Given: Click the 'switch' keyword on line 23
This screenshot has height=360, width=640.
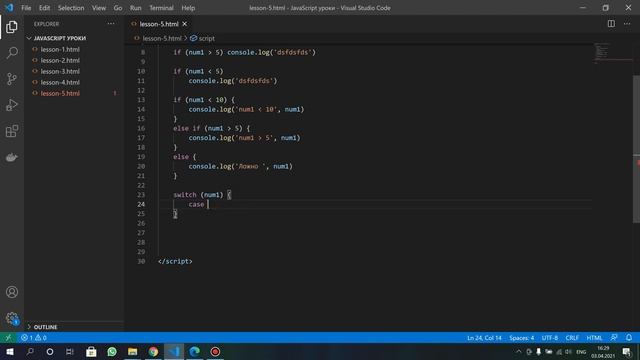Looking at the screenshot, I should (x=184, y=195).
